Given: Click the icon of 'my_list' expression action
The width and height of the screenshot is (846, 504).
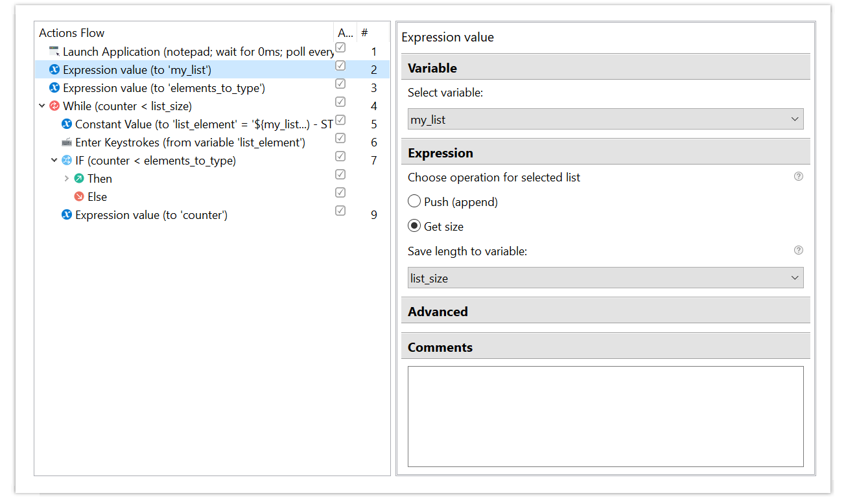Looking at the screenshot, I should coord(54,69).
